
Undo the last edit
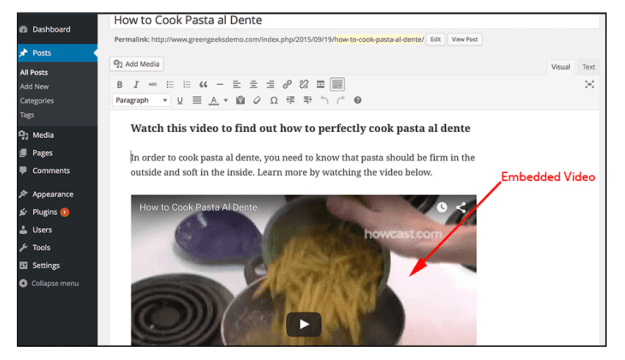coord(324,100)
